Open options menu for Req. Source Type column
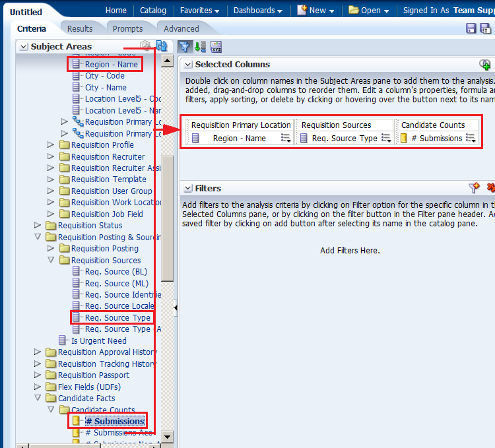The image size is (495, 448). [x=386, y=138]
